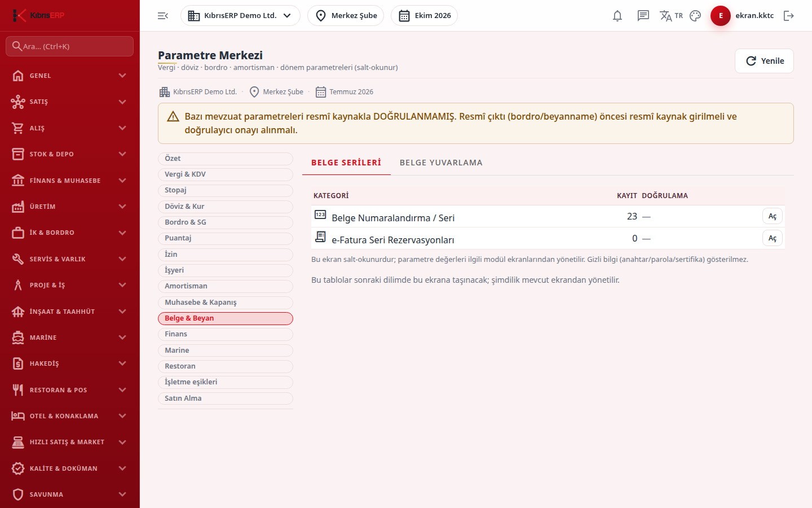Open the messages chat icon

point(643,16)
